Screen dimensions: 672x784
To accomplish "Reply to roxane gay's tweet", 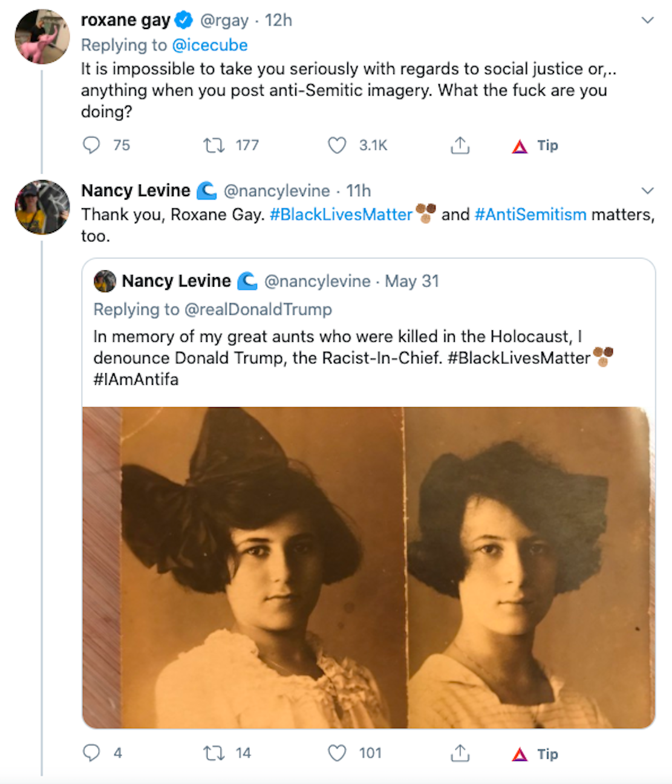I will (x=91, y=145).
